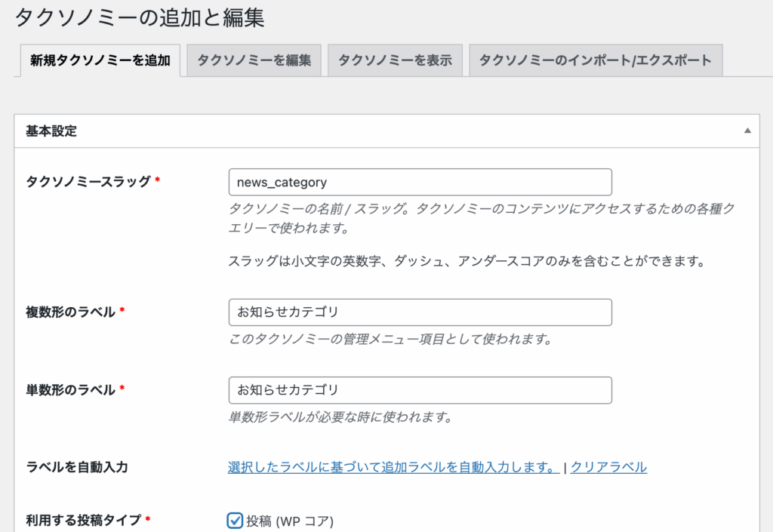This screenshot has width=773, height=532.
Task: Focus the slug field containing news_category
Action: click(420, 182)
